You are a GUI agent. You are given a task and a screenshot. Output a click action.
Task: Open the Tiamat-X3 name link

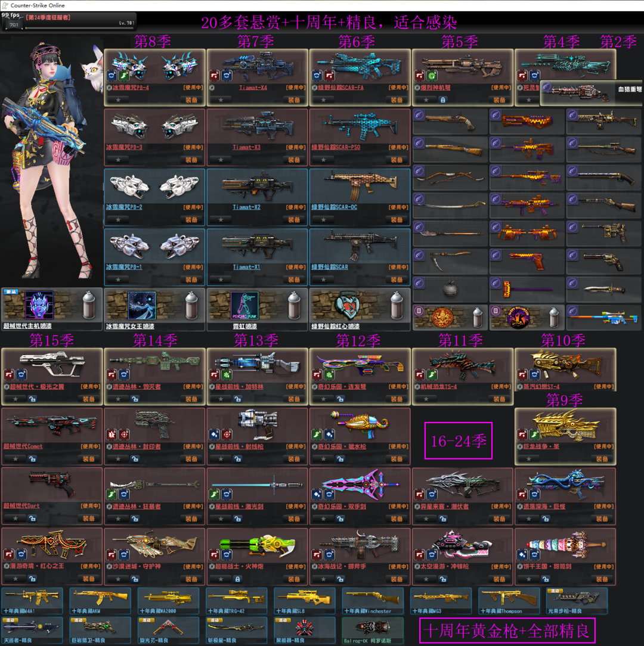pyautogui.click(x=246, y=147)
